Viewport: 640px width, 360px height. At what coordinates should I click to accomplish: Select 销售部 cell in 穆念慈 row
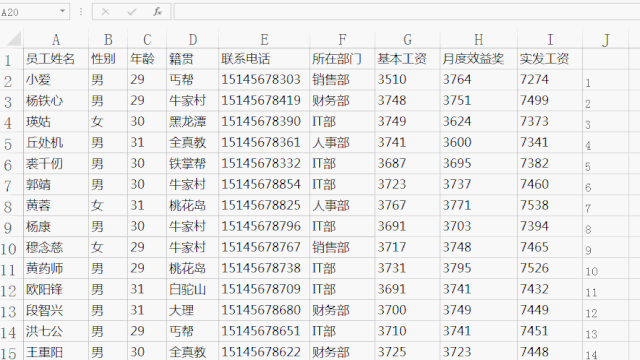pyautogui.click(x=342, y=247)
